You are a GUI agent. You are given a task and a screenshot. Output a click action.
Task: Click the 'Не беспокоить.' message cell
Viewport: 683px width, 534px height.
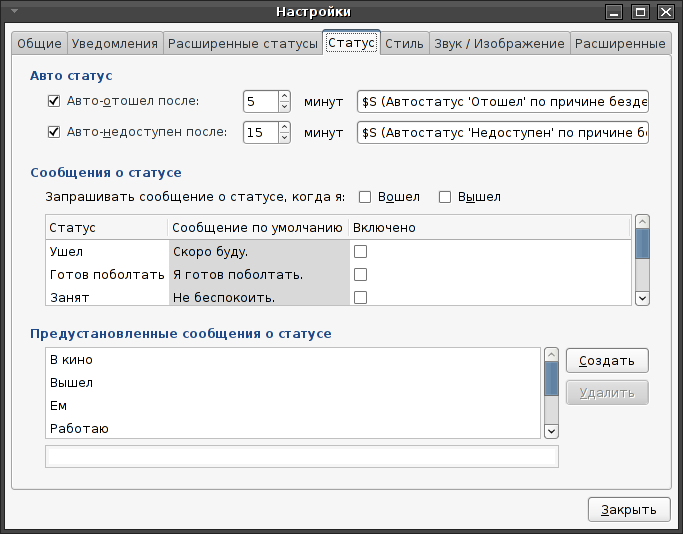259,297
